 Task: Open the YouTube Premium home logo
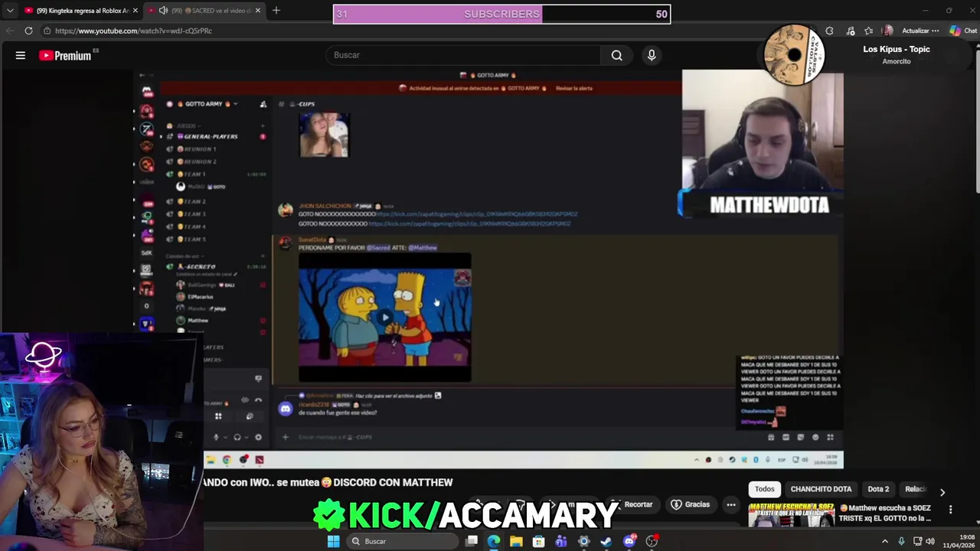tap(65, 55)
